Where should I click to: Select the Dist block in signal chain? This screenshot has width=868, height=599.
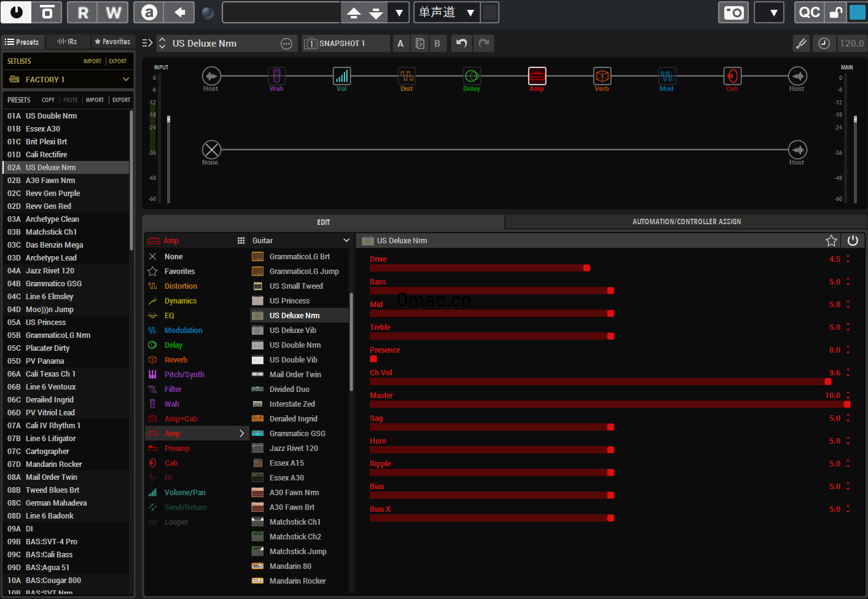[407, 76]
